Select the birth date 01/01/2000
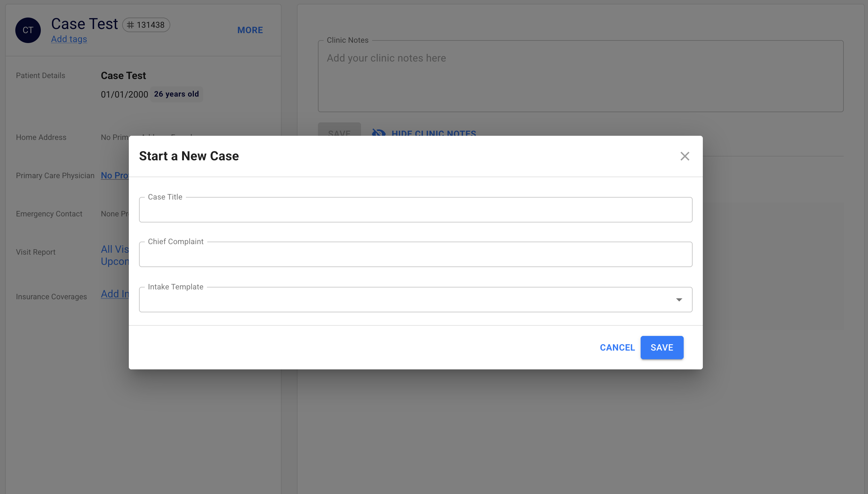 click(x=124, y=94)
